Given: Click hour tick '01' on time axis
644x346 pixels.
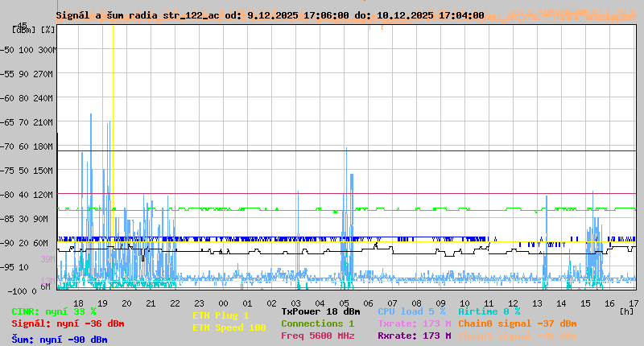Looking at the screenshot, I should point(247,303).
